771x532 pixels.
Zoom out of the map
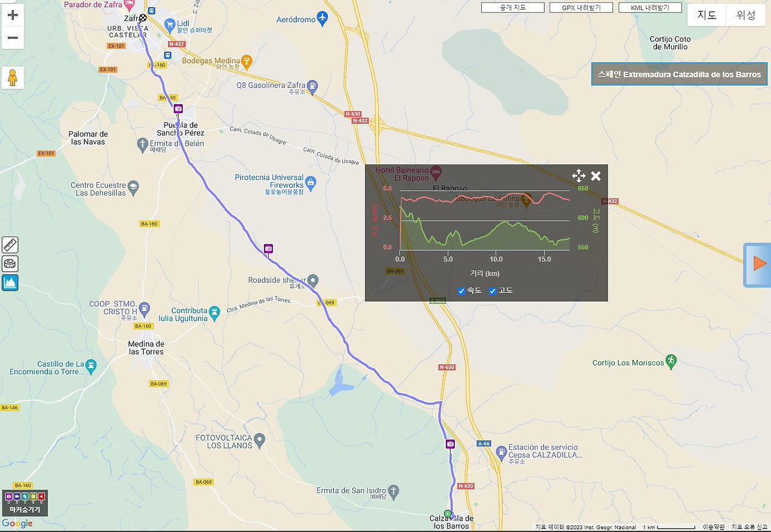[13, 38]
